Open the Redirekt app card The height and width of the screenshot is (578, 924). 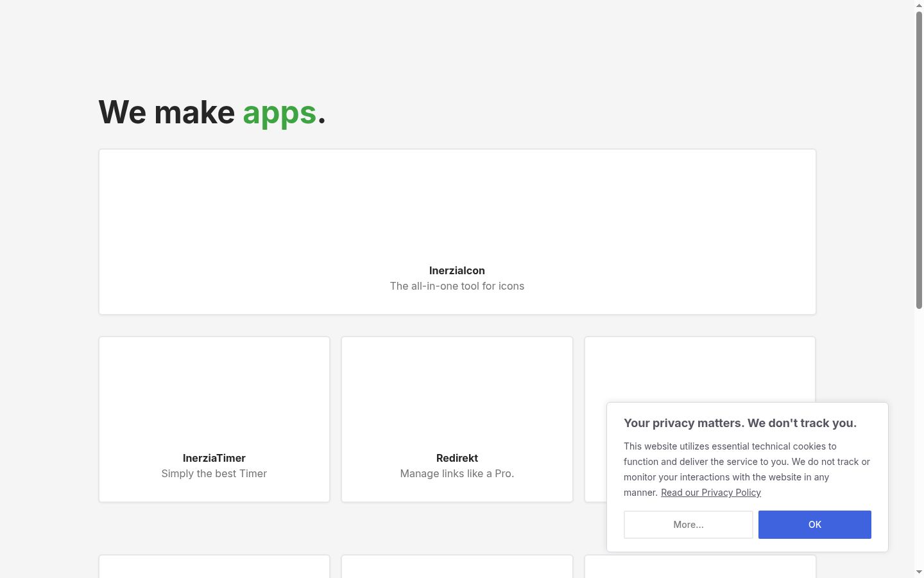point(457,419)
